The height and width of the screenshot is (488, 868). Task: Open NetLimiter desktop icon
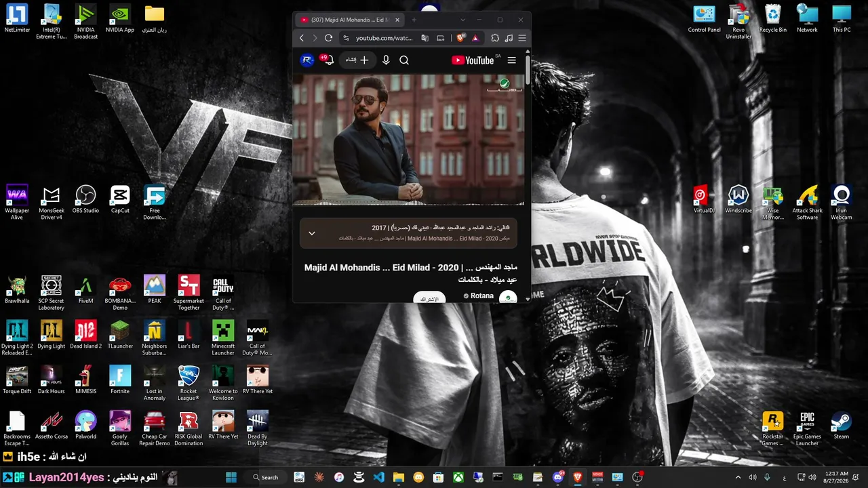[x=17, y=19]
